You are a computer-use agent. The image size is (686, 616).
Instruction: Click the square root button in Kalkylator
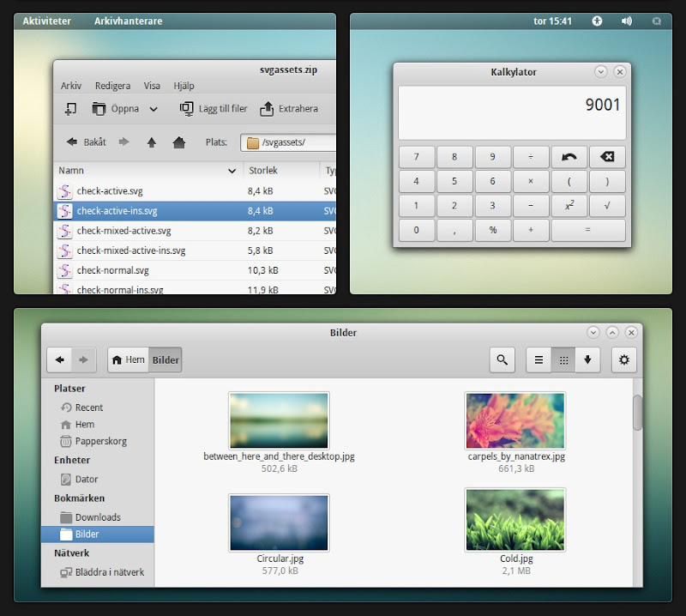click(x=607, y=206)
